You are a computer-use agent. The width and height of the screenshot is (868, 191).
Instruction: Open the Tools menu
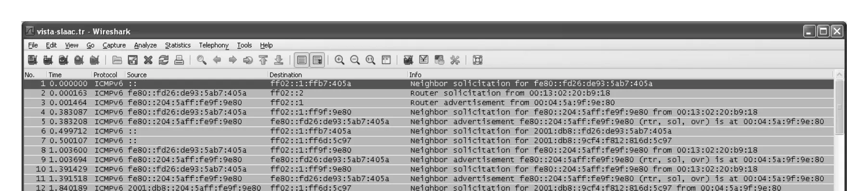point(245,45)
